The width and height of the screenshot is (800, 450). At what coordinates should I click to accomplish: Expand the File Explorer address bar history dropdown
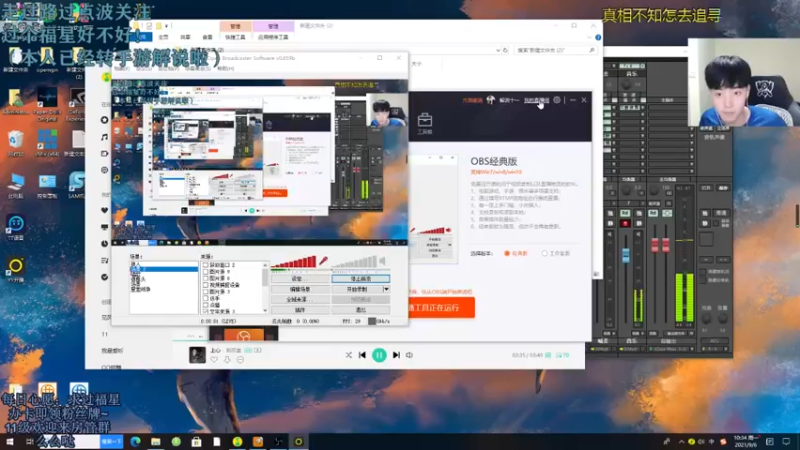click(498, 50)
